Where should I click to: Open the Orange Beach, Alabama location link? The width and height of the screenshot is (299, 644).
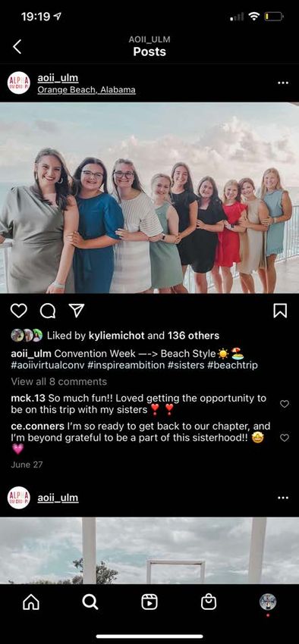pos(87,89)
